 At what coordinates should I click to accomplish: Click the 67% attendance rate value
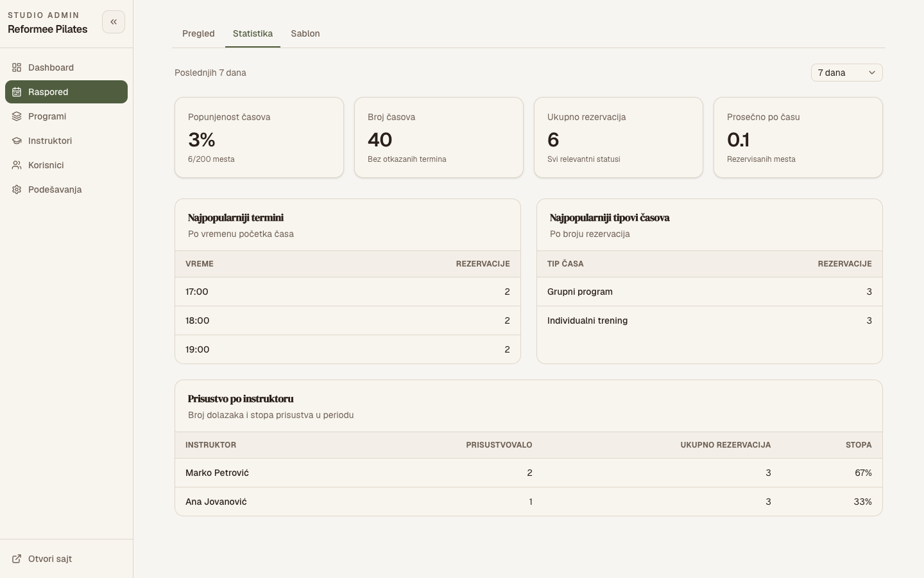tap(863, 473)
